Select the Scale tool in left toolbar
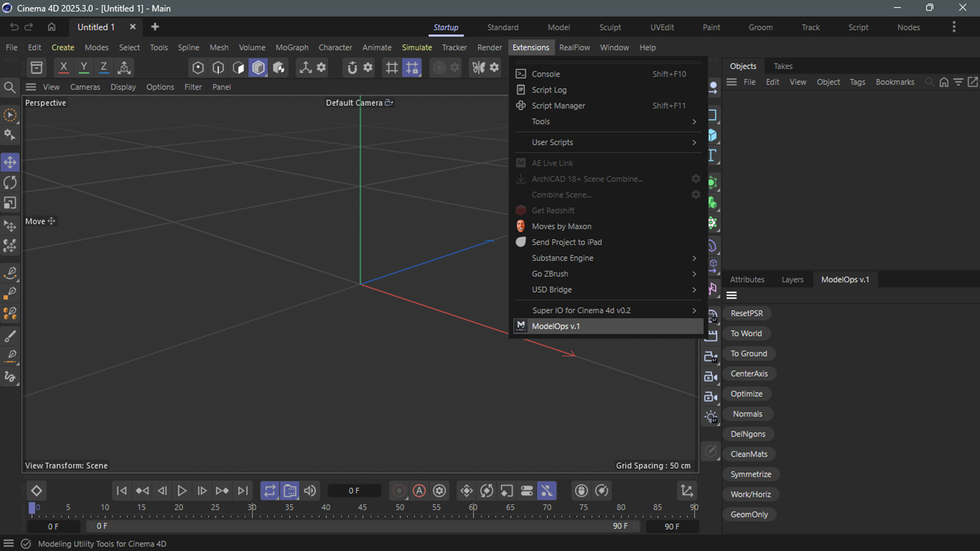Screen dimensions: 980x551 point(10,203)
